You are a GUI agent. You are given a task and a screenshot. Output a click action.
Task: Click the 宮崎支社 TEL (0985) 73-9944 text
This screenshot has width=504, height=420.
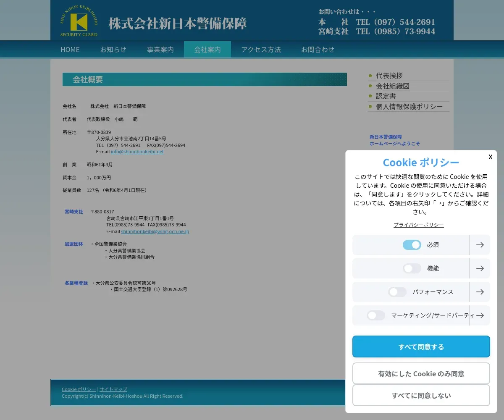click(x=377, y=31)
